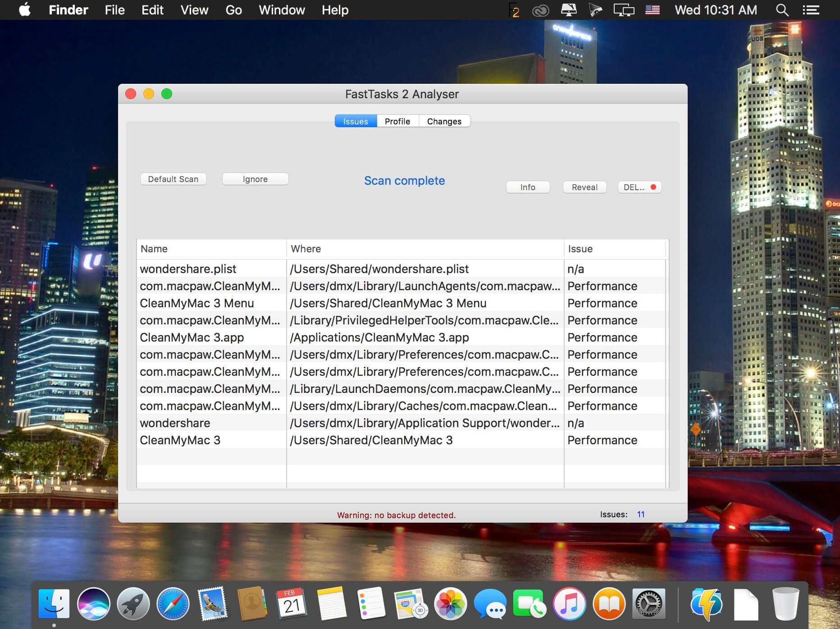
Task: Open the display mirroring menu icon
Action: tap(624, 10)
